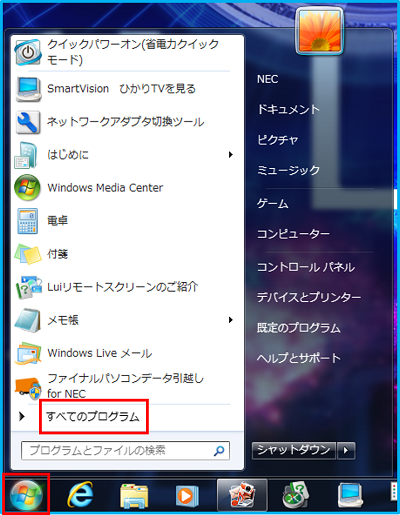The height and width of the screenshot is (515, 400).
Task: Click the はじめに getting started icon
Action: pyautogui.click(x=27, y=155)
